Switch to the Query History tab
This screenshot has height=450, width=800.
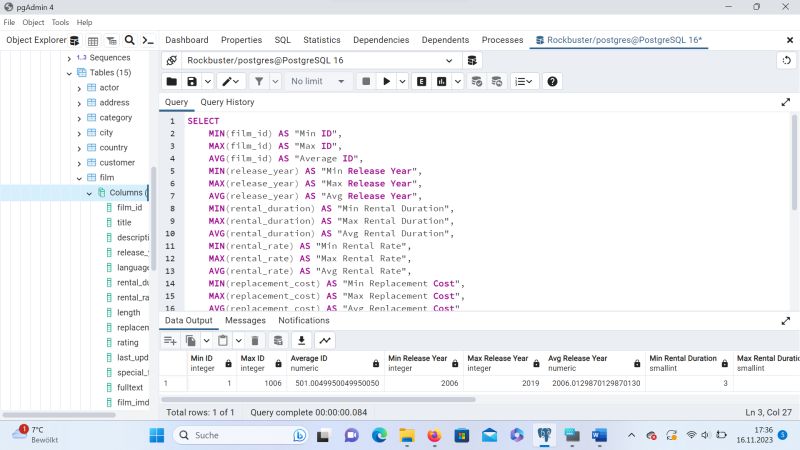coord(227,102)
